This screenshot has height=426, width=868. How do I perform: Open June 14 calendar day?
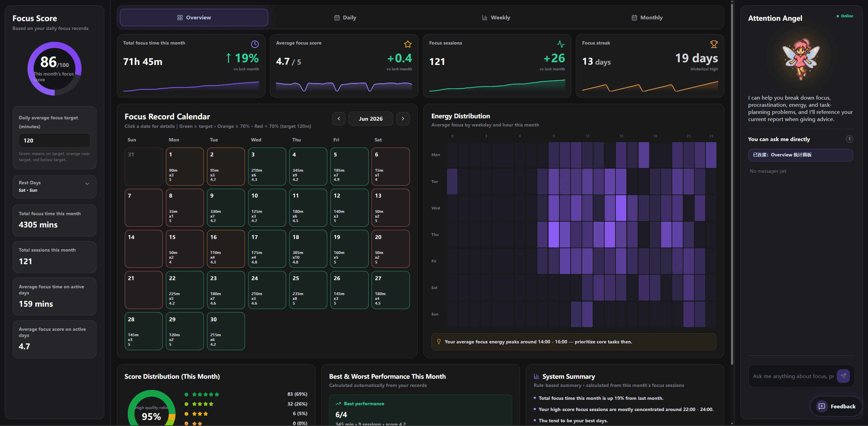(144, 249)
